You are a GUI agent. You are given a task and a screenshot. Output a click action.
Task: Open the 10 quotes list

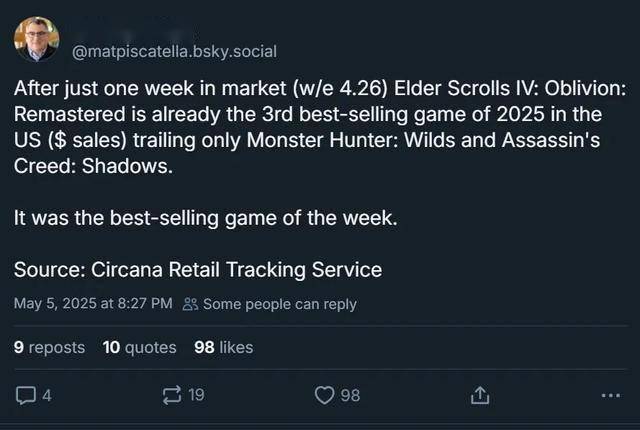pyautogui.click(x=139, y=347)
